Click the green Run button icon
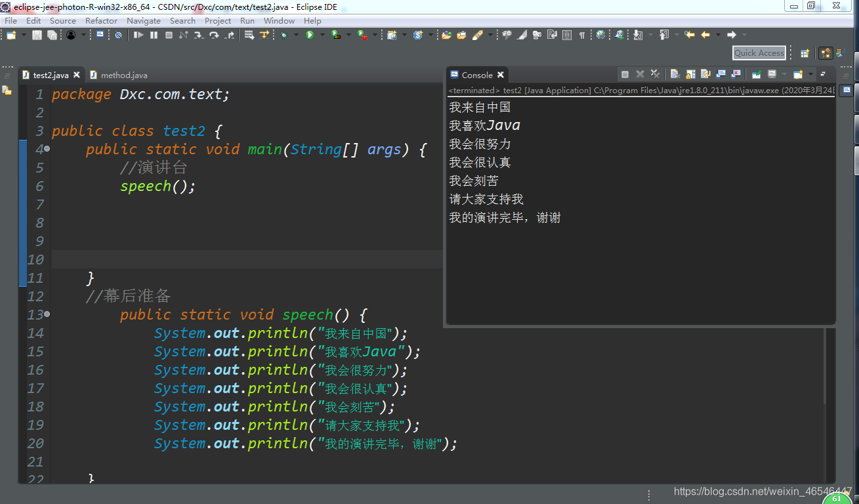Screen dimensions: 859x504 click(x=310, y=35)
